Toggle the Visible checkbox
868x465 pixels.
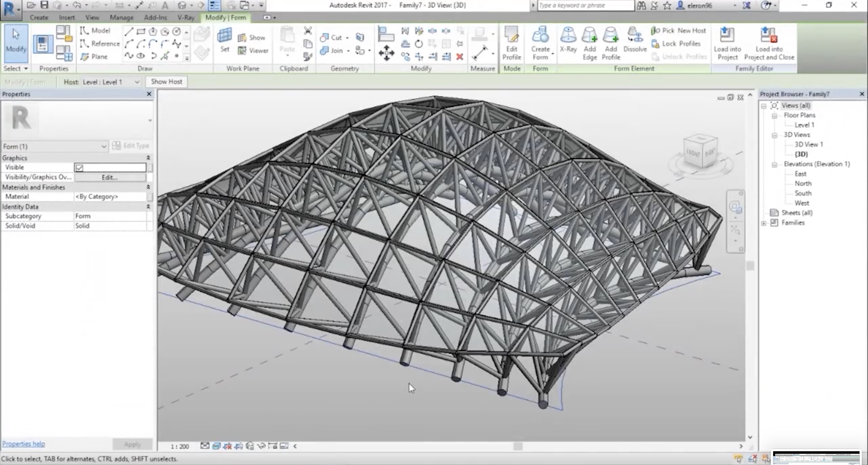click(x=79, y=168)
